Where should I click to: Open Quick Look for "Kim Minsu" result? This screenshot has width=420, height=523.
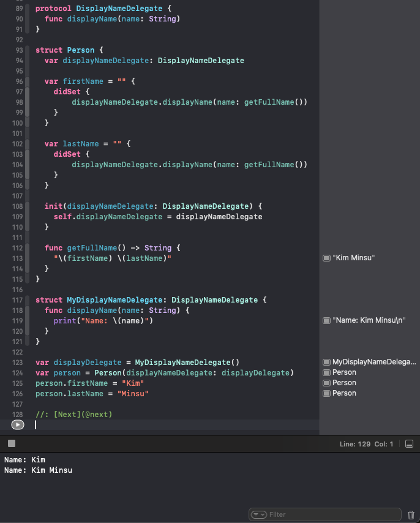[x=326, y=258]
